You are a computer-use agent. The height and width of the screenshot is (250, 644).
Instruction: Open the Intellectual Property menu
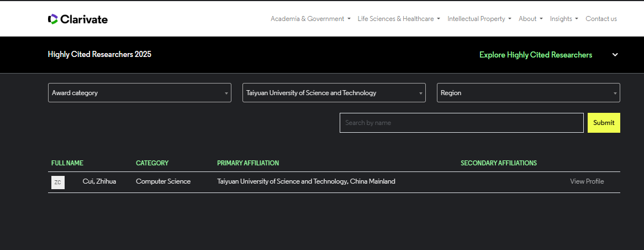click(x=479, y=19)
